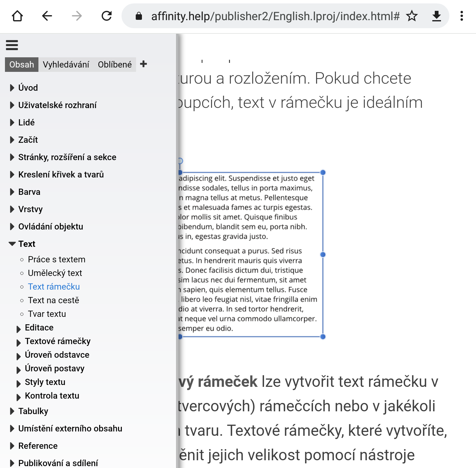View site security lock info
This screenshot has width=476, height=468.
click(139, 16)
